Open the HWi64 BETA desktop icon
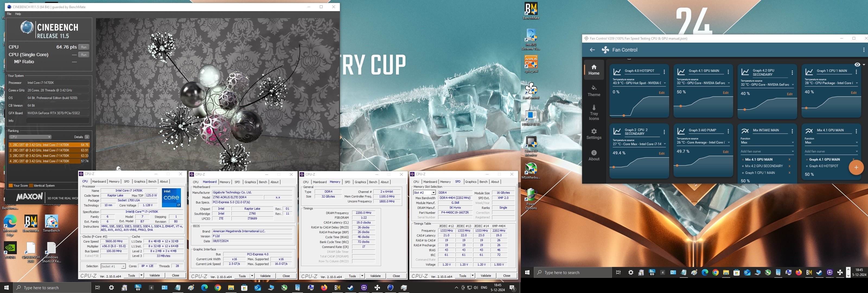The image size is (868, 293). click(531, 118)
